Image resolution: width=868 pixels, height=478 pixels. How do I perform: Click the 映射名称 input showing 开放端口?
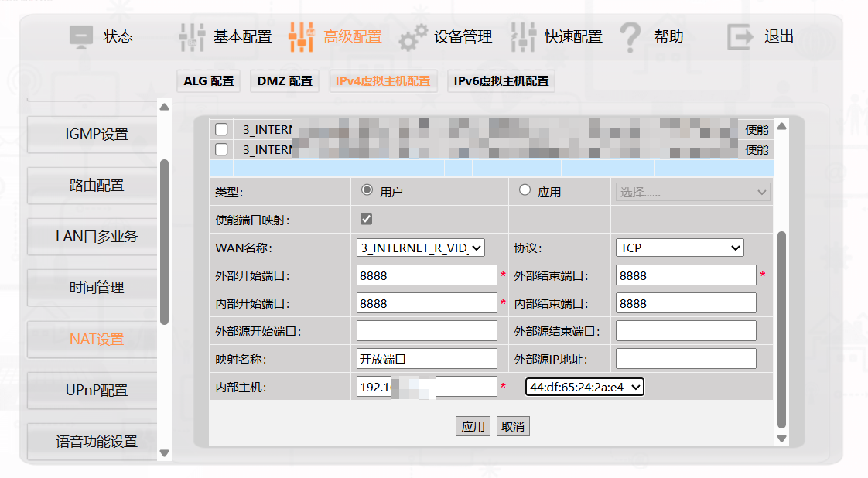tap(426, 358)
